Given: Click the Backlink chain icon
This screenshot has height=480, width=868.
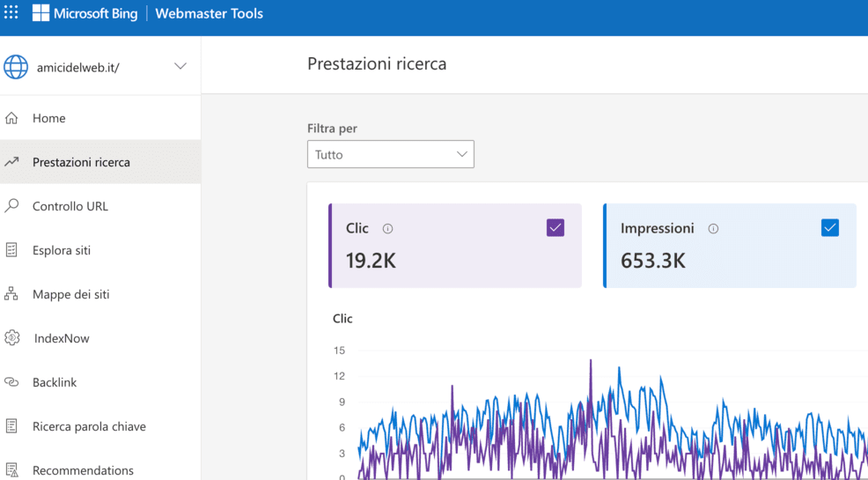Looking at the screenshot, I should pos(11,382).
